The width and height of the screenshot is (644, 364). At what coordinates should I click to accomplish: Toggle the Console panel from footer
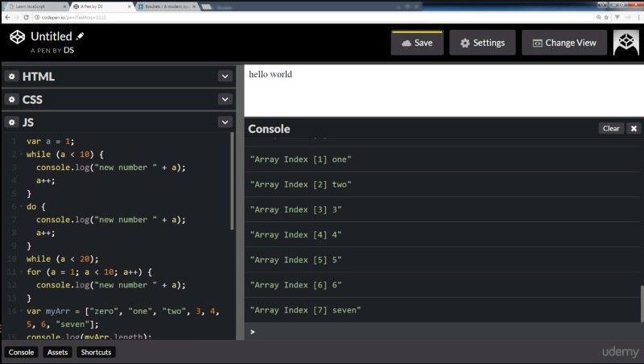[22, 352]
